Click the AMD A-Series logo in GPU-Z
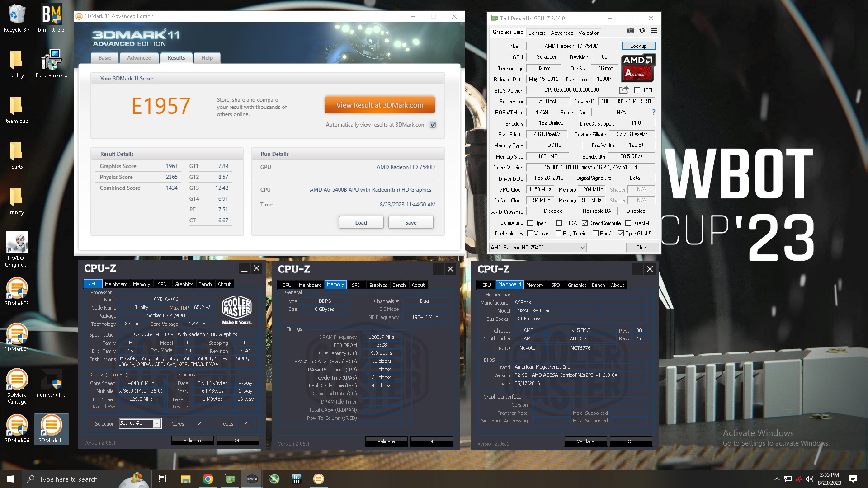Image resolution: width=868 pixels, height=488 pixels. [637, 68]
